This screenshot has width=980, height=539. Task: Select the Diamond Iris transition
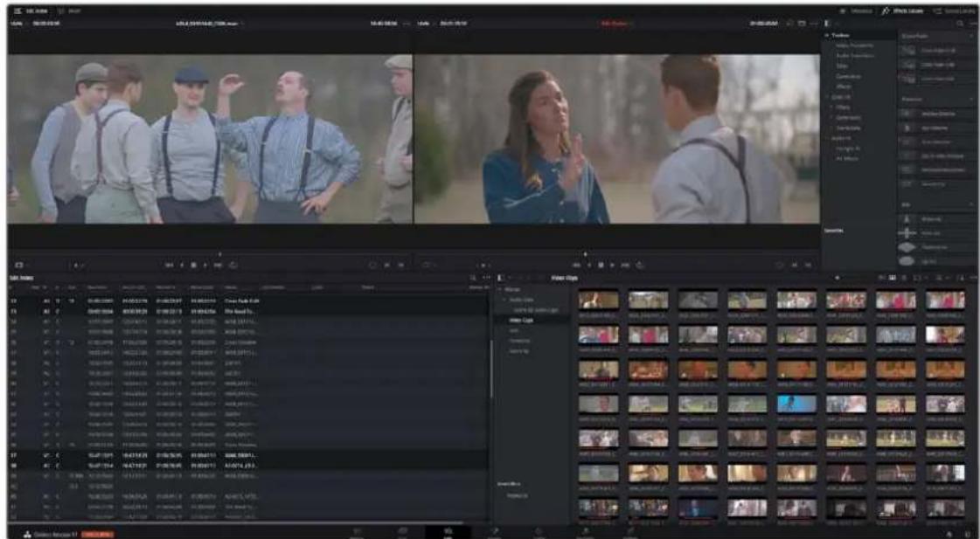tap(936, 247)
